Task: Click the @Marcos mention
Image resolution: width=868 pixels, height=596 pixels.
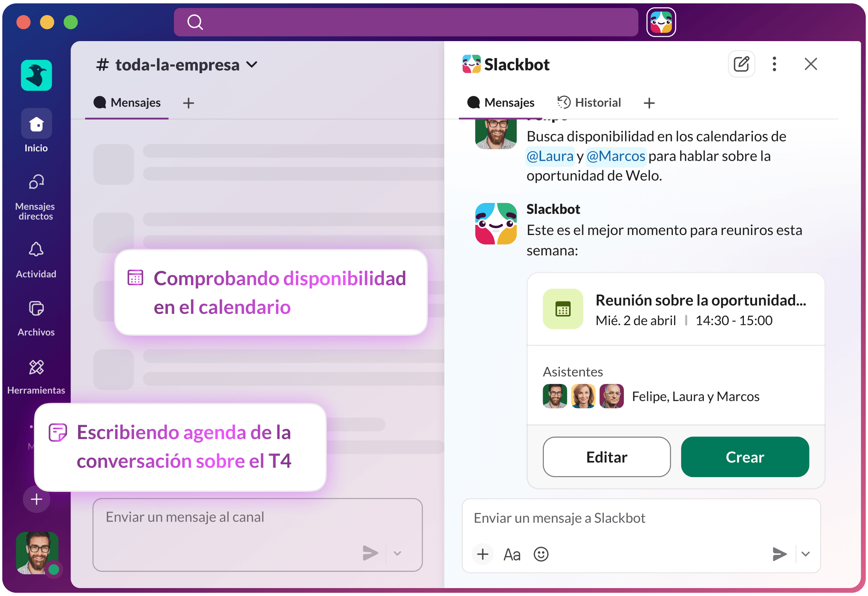Action: pyautogui.click(x=616, y=156)
